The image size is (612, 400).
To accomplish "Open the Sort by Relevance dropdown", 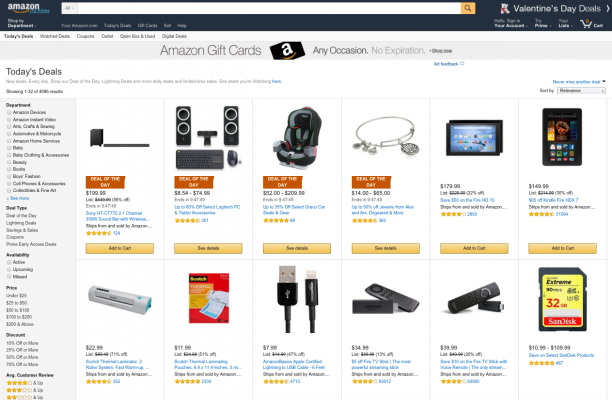I will click(x=582, y=91).
